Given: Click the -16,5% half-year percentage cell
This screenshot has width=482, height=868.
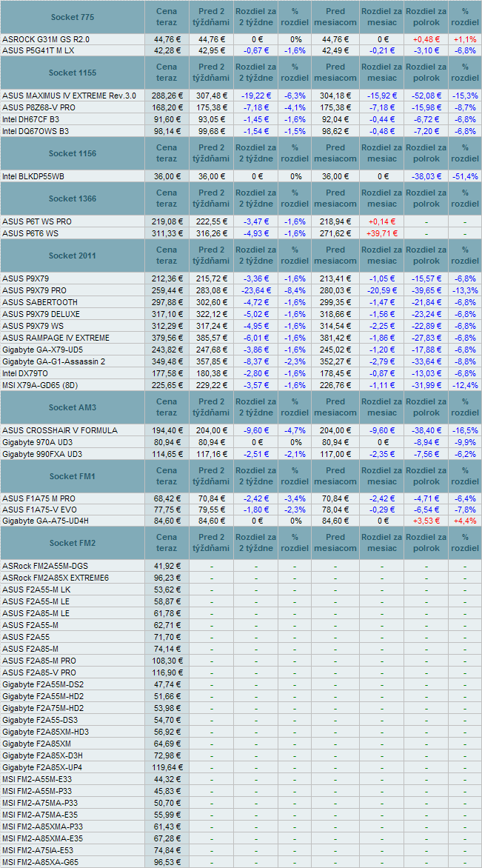Looking at the screenshot, I should (x=464, y=430).
